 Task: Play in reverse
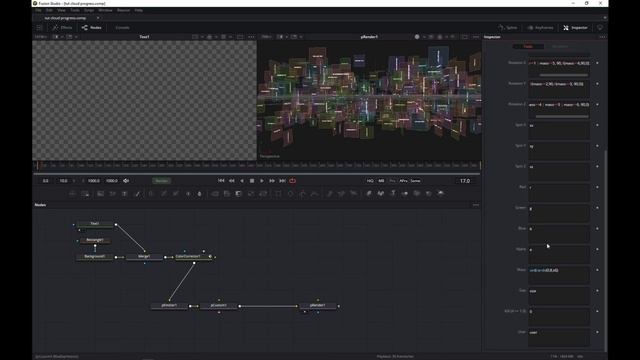(242, 181)
